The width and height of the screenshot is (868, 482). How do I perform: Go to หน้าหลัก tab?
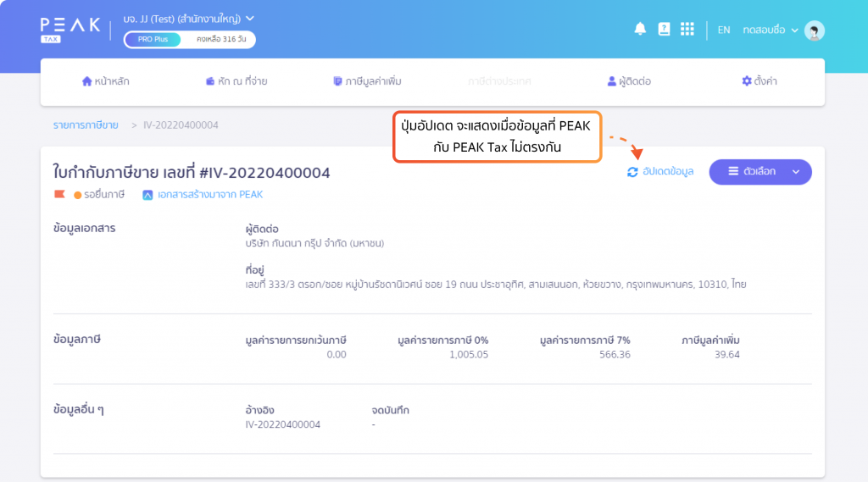coord(106,81)
